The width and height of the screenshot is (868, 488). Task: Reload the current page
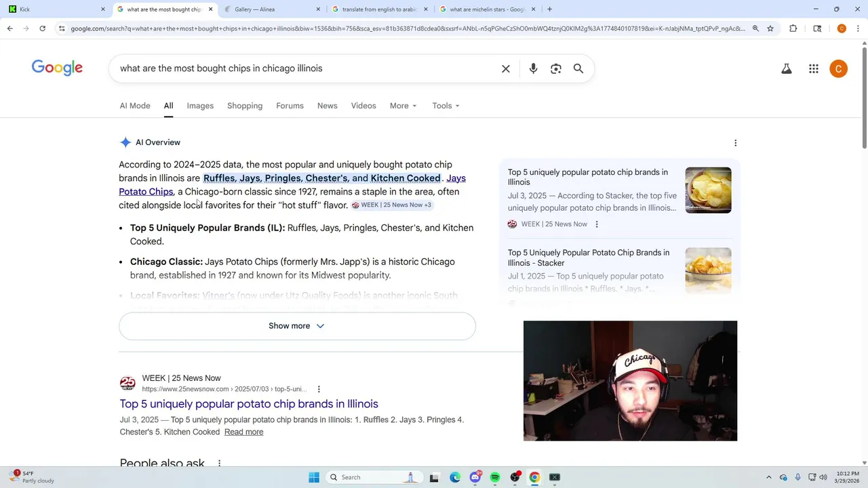coord(42,28)
